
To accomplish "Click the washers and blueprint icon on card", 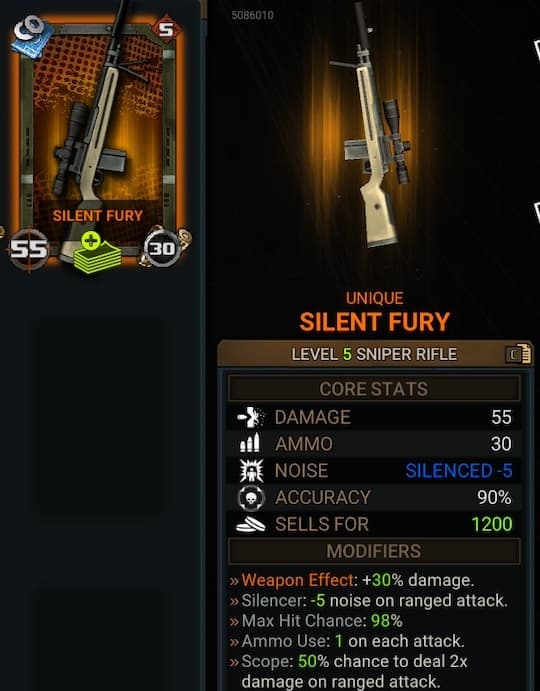I will [x=32, y=35].
